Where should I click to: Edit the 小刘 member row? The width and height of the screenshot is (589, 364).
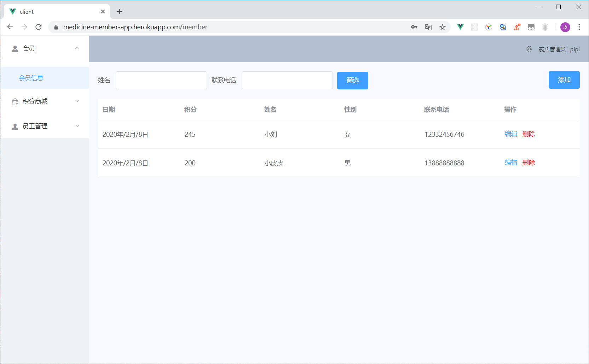511,134
